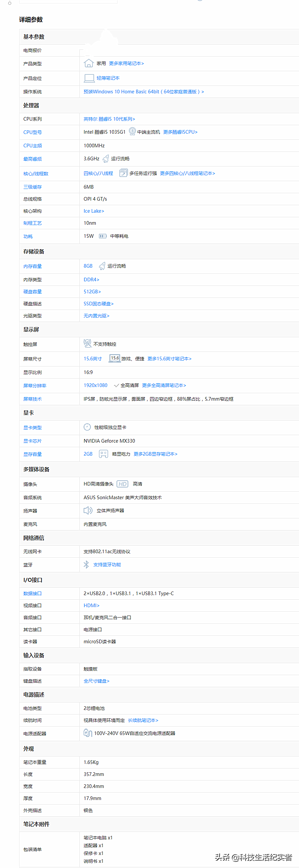Open 更多酷睿i5CPU link
Screen dimensions: 299x868
[x=180, y=132]
